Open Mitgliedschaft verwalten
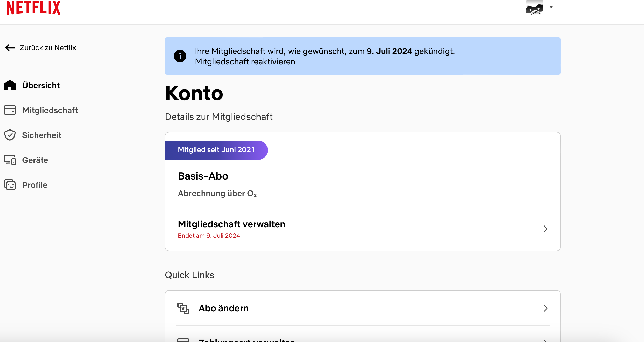Viewport: 644px width, 342px height. (363, 229)
